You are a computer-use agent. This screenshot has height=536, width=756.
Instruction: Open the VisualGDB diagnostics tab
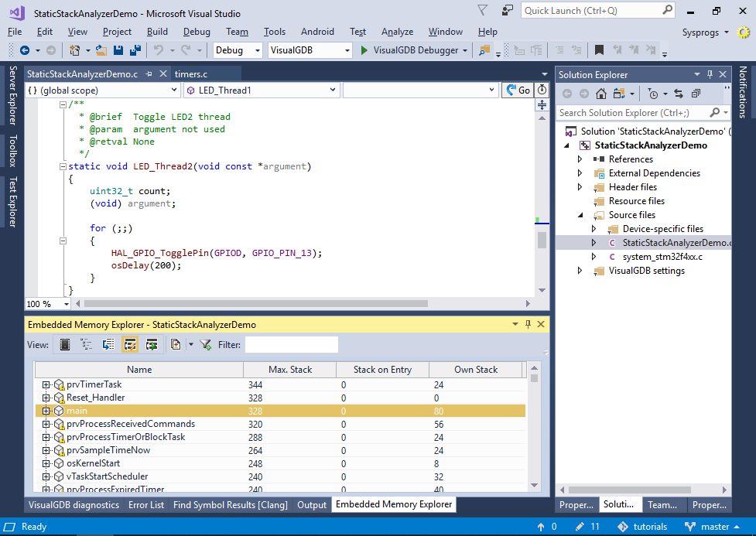pyautogui.click(x=74, y=504)
